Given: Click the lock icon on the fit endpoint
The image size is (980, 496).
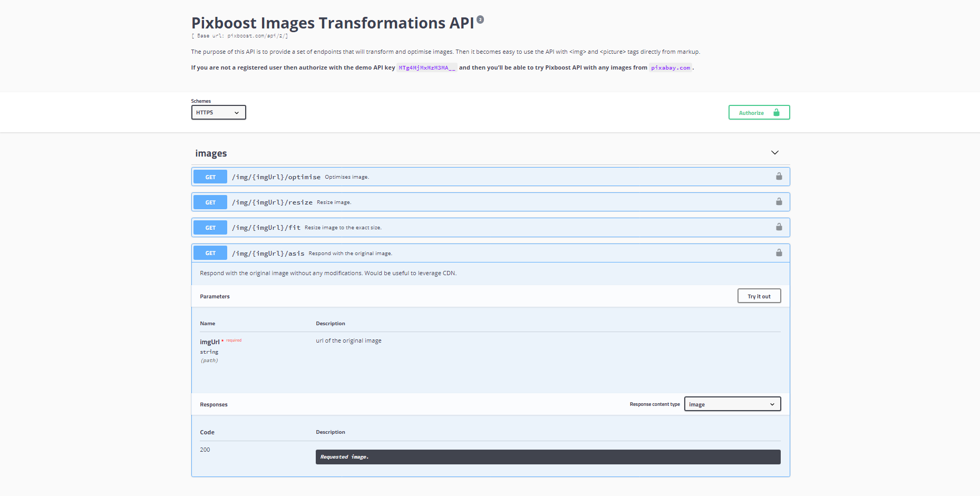Looking at the screenshot, I should (779, 227).
